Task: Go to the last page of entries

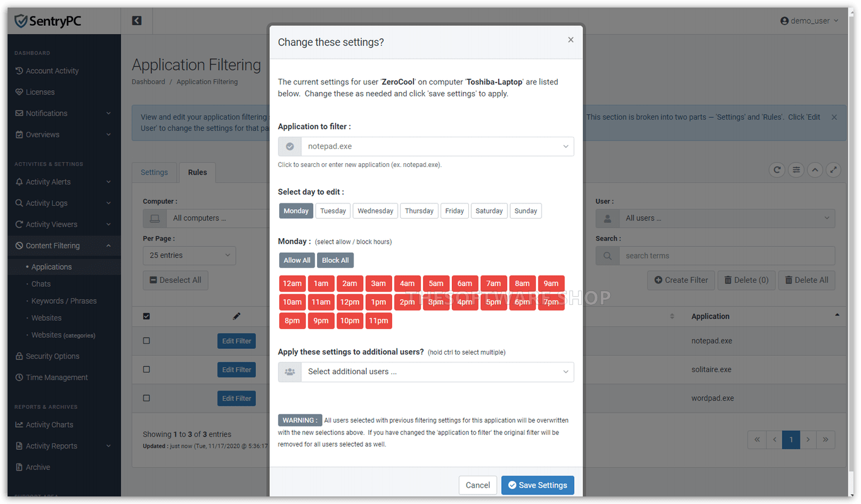Action: coord(825,440)
